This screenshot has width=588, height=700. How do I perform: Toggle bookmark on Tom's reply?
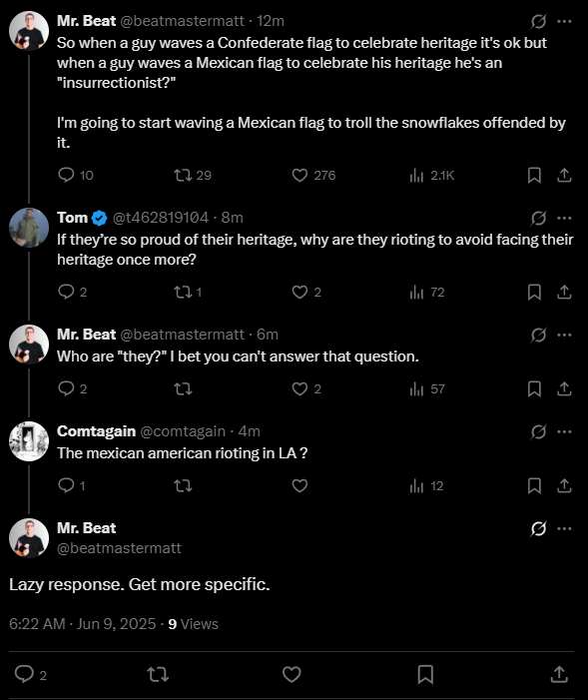[x=534, y=292]
